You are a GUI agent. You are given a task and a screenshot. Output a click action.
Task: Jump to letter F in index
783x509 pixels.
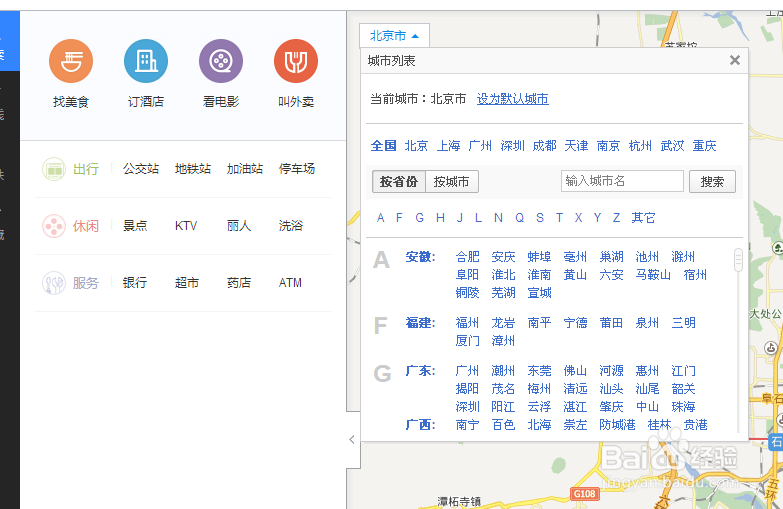[399, 218]
